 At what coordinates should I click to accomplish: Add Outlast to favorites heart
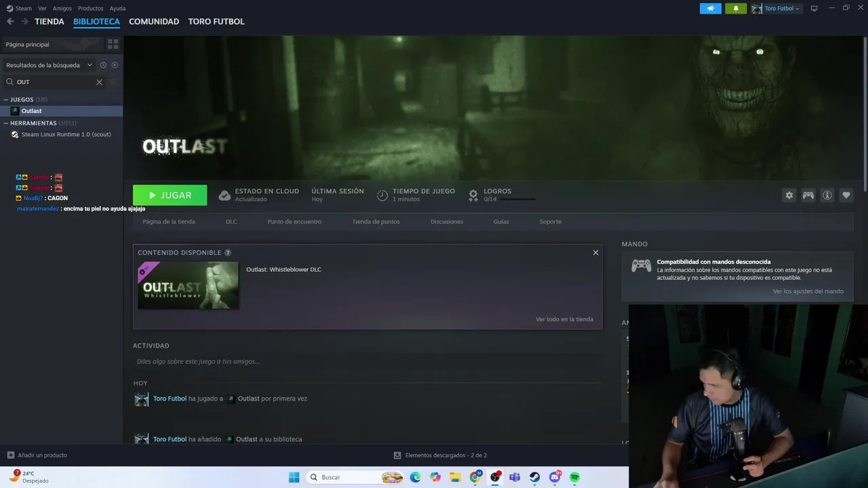coord(846,195)
